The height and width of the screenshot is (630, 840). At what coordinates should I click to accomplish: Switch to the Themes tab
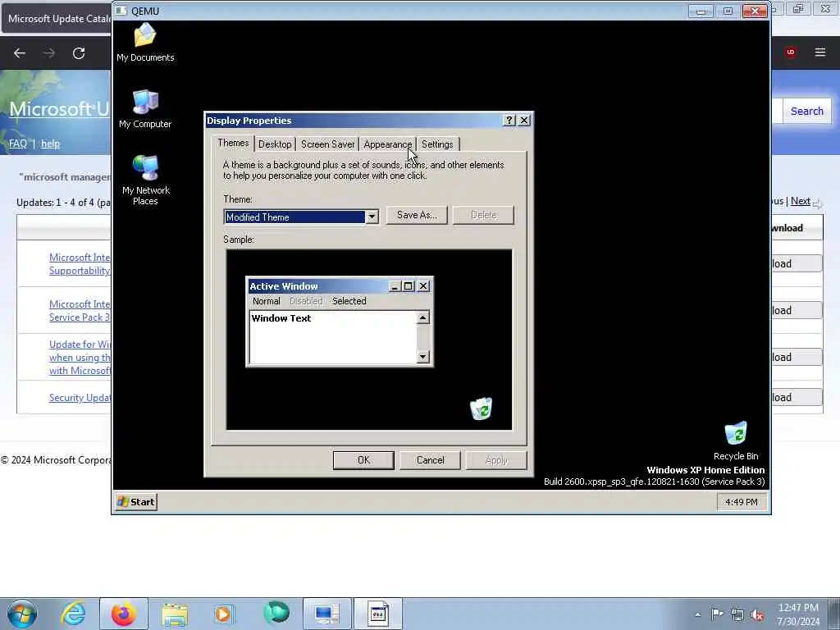click(233, 143)
